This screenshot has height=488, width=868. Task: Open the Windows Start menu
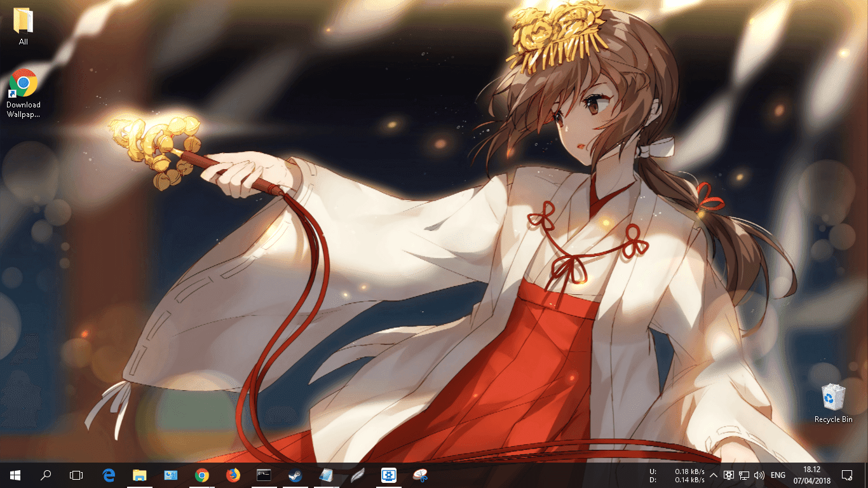pyautogui.click(x=15, y=475)
